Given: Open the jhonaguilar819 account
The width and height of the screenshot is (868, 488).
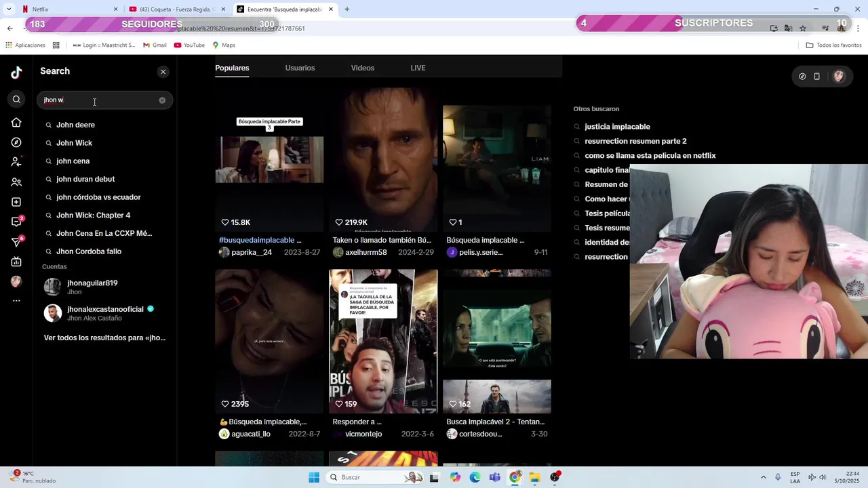Looking at the screenshot, I should [104, 287].
